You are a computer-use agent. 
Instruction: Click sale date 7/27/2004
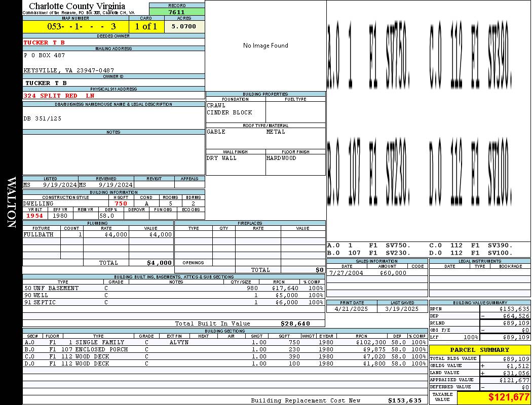point(346,273)
